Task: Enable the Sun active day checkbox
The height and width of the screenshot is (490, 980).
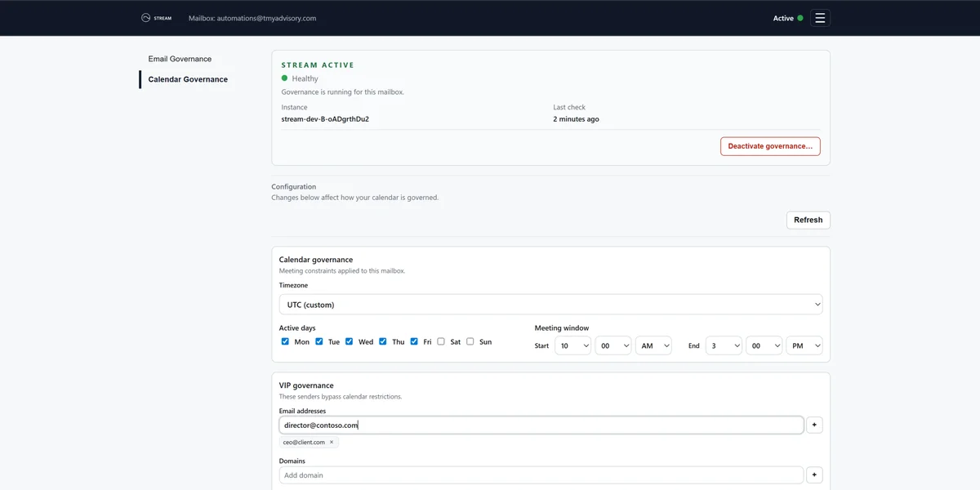Action: coord(470,341)
